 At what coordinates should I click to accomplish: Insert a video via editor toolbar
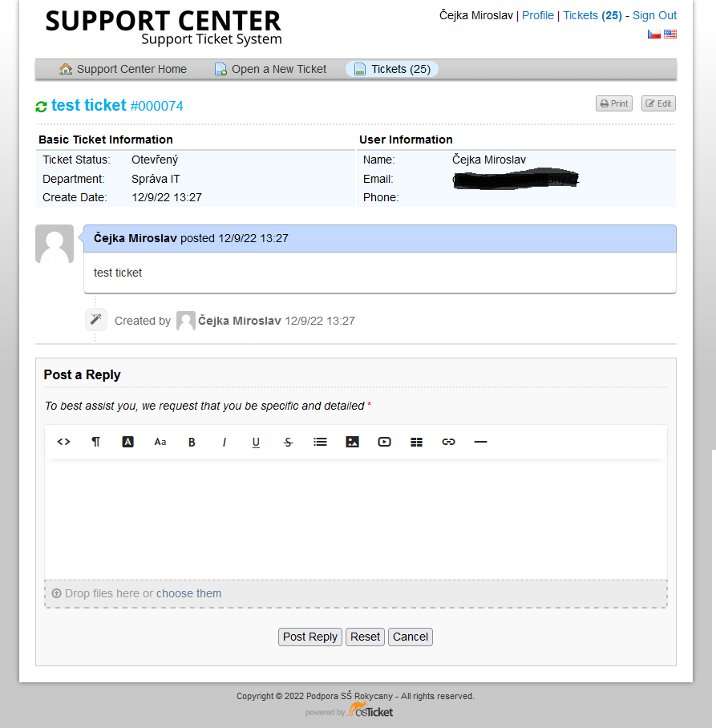click(384, 442)
